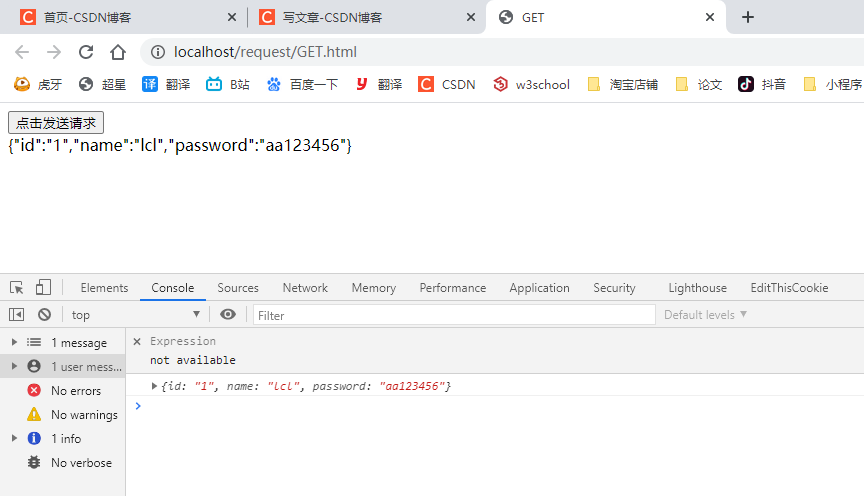The image size is (864, 496).
Task: Open the CSDN bookmark
Action: pyautogui.click(x=446, y=84)
